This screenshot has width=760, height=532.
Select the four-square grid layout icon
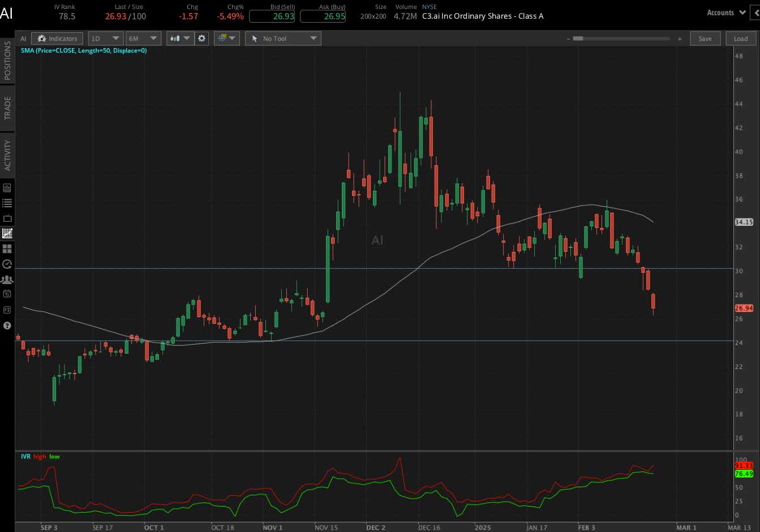pyautogui.click(x=7, y=248)
